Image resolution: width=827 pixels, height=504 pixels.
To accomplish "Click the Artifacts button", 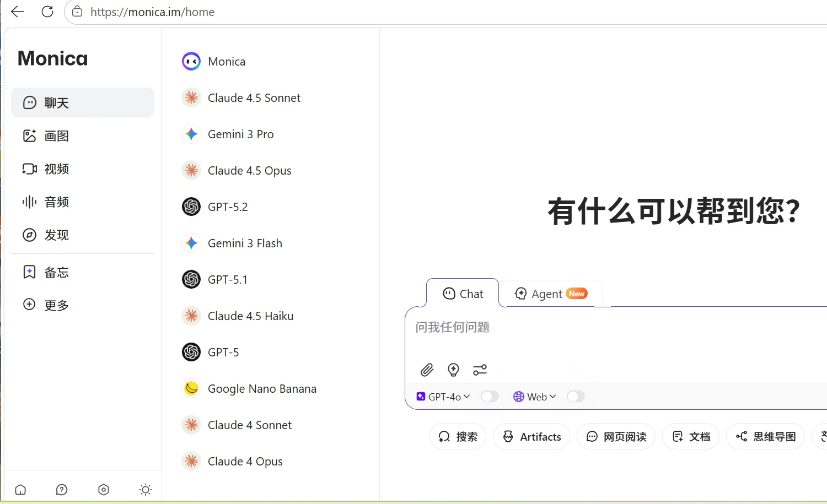I will pos(531,437).
